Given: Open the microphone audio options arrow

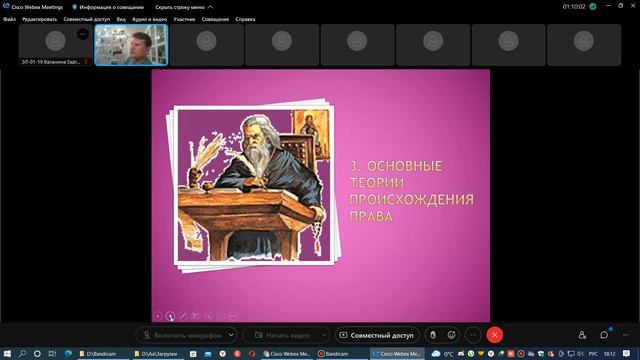Looking at the screenshot, I should click(x=231, y=335).
